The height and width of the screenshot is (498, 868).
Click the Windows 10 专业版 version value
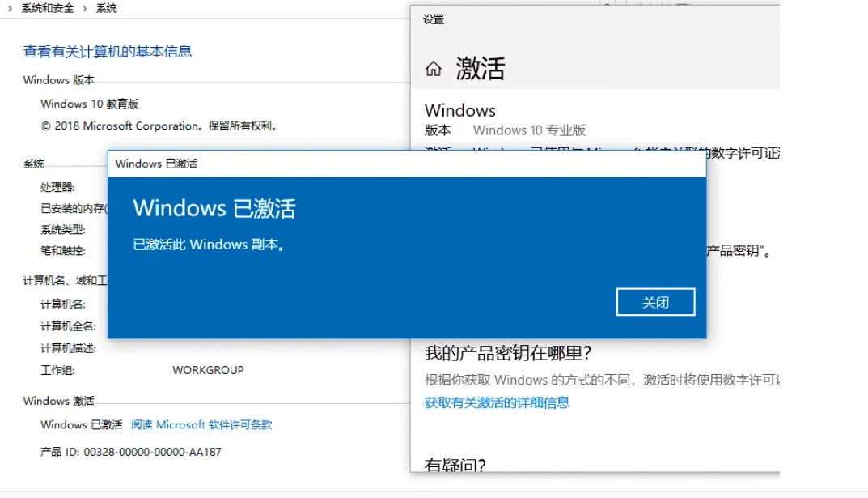coord(529,130)
